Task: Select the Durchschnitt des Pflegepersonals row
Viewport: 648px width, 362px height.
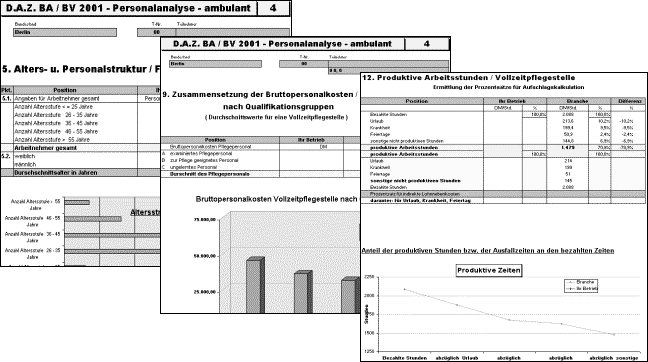Action: (x=260, y=174)
